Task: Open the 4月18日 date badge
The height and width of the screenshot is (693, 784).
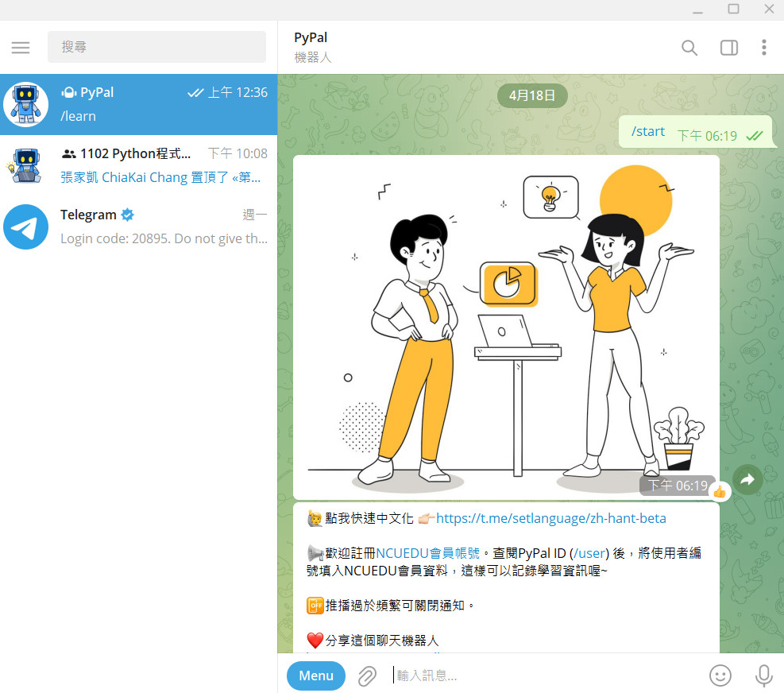Action: pos(531,95)
